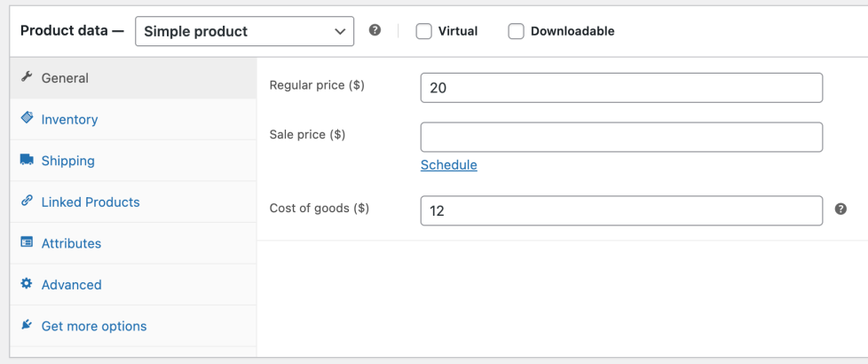This screenshot has height=364, width=868.
Task: Click the wrench icon beside General
Action: [27, 77]
